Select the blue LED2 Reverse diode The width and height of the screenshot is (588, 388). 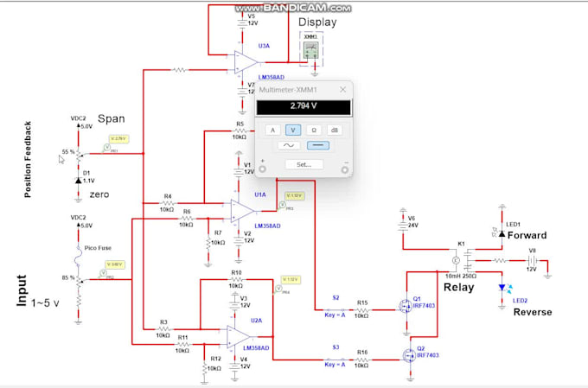click(x=503, y=288)
